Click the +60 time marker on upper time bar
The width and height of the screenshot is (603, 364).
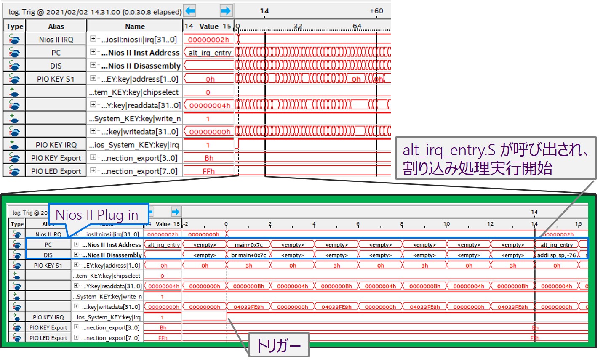click(376, 11)
